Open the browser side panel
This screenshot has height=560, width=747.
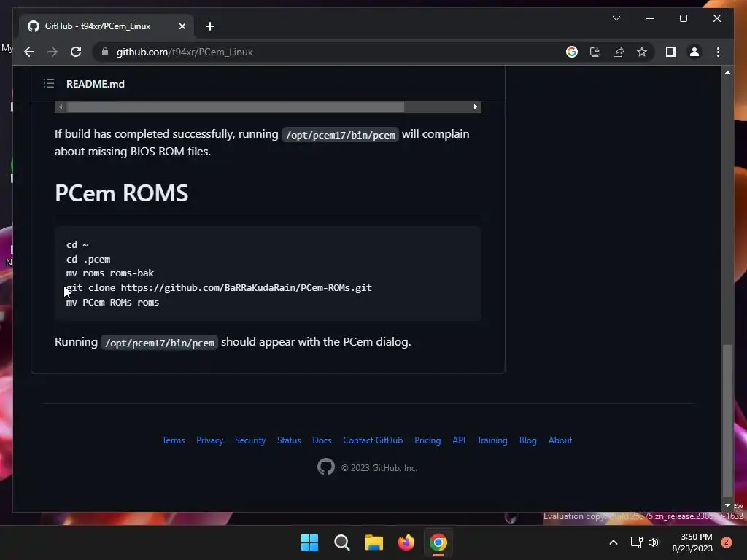click(671, 52)
